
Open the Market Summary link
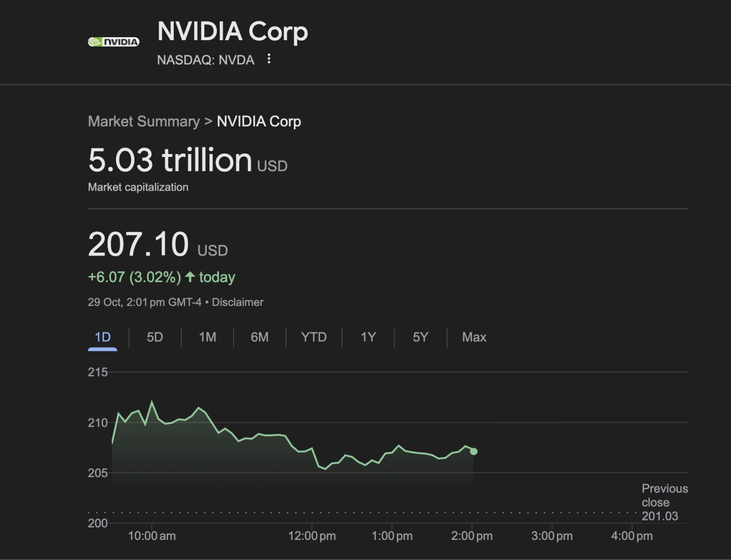point(144,121)
